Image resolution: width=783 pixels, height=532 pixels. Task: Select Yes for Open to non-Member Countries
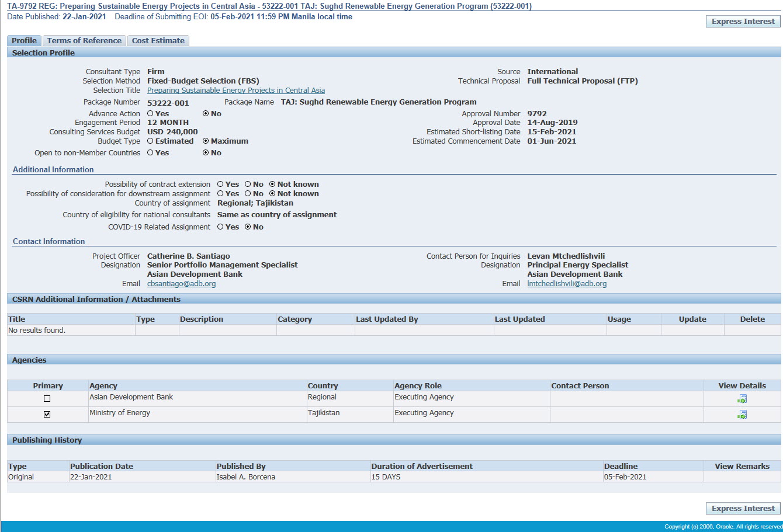click(x=150, y=153)
